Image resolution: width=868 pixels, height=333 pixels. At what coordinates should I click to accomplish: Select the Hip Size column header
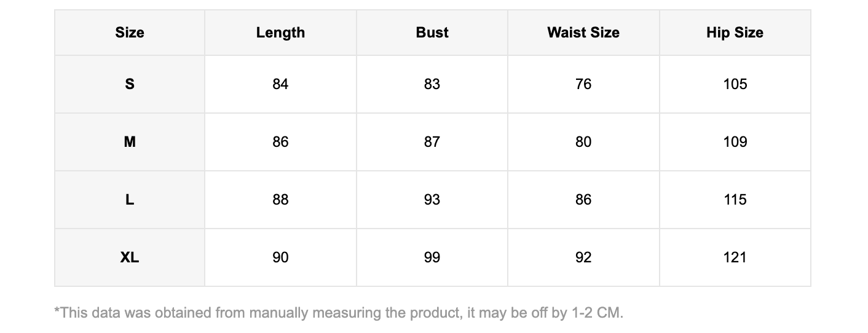pos(735,33)
